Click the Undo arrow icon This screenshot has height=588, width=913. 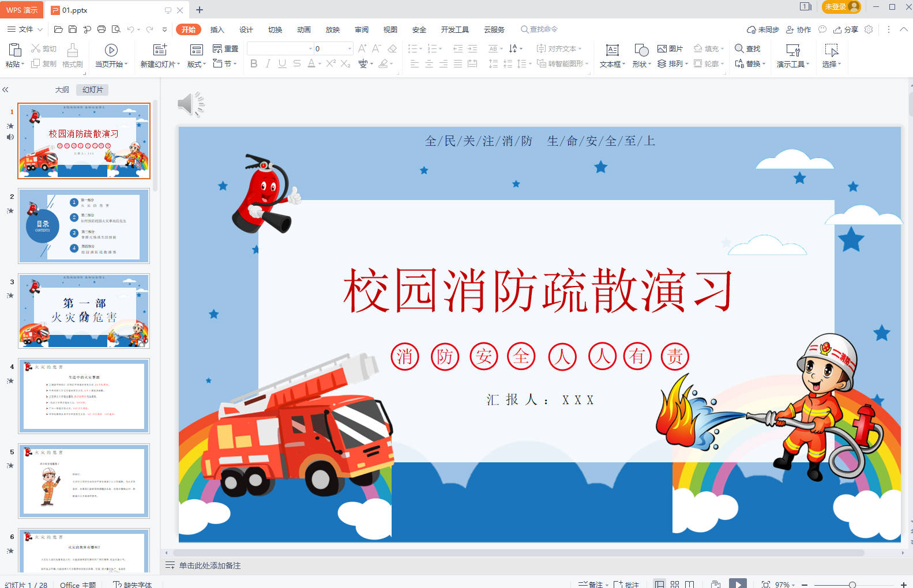click(x=131, y=29)
